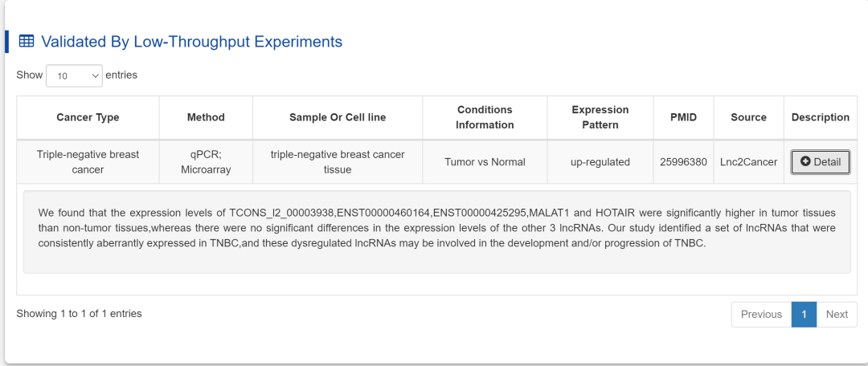Click the Detail button

[x=821, y=162]
